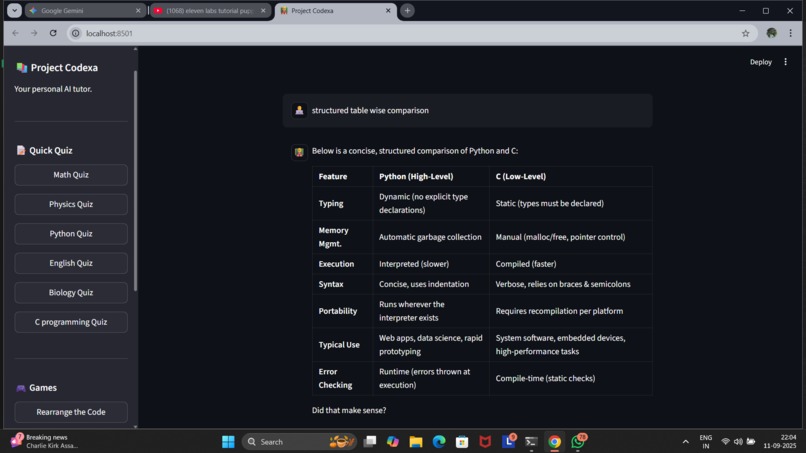806x453 pixels.
Task: Click the Games controller icon
Action: click(x=21, y=388)
